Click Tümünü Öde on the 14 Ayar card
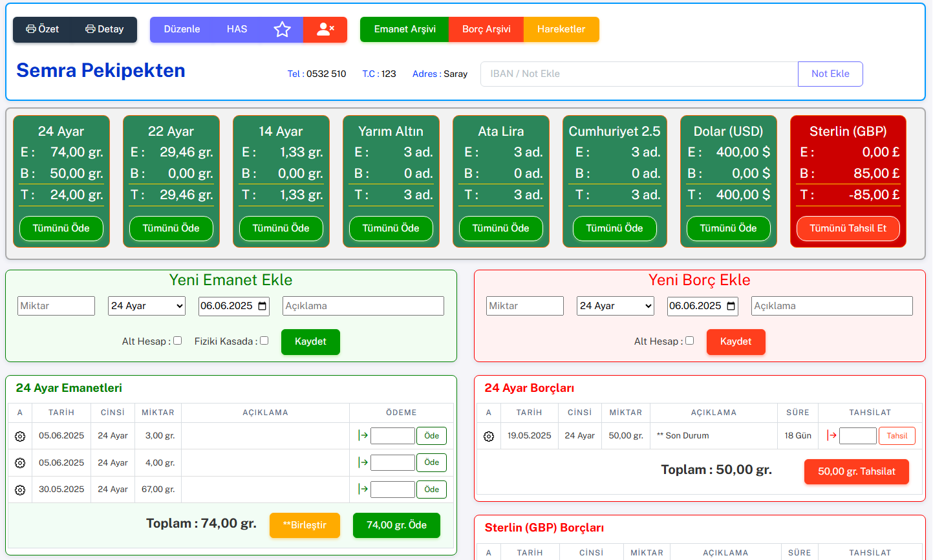Image resolution: width=933 pixels, height=560 pixels. click(x=281, y=228)
